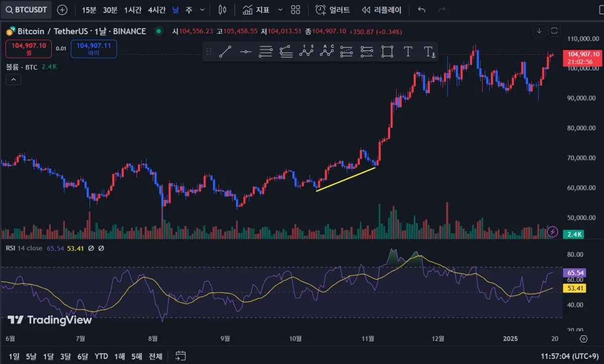Select the 4시간 interval
The image size is (604, 364).
pos(157,10)
